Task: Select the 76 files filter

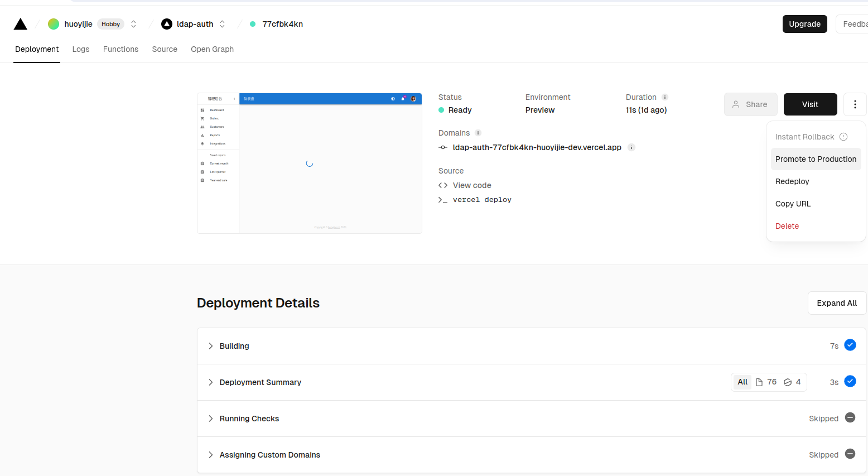Action: pos(766,382)
